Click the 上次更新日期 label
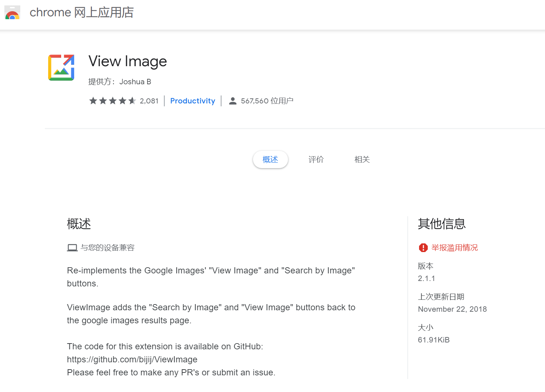This screenshot has width=545, height=392. [x=441, y=297]
